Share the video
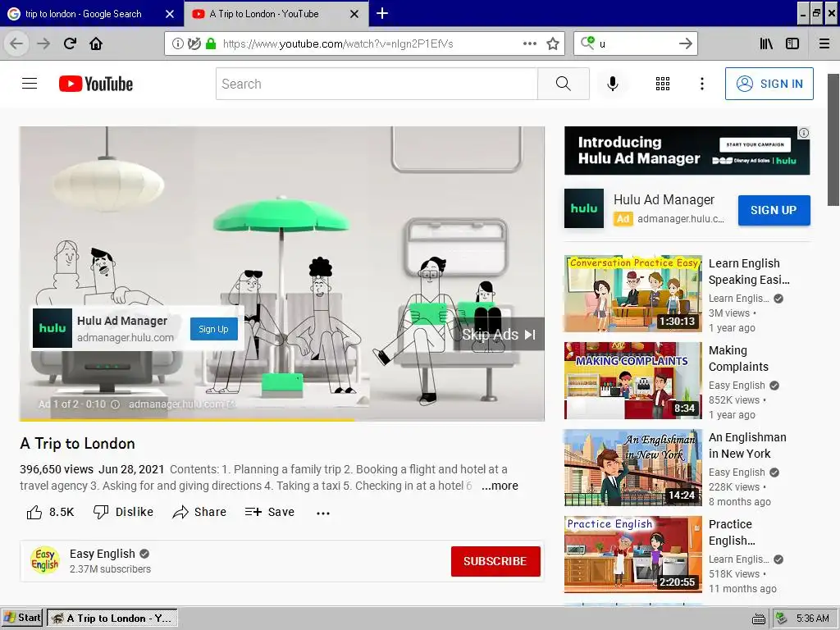The image size is (840, 630). point(199,512)
